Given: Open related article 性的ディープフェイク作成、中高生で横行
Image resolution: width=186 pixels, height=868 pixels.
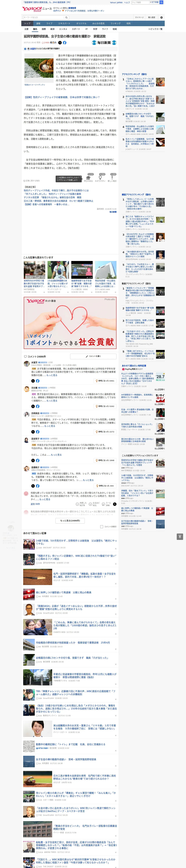Looking at the screenshot, I should pyautogui.click(x=56, y=190).
